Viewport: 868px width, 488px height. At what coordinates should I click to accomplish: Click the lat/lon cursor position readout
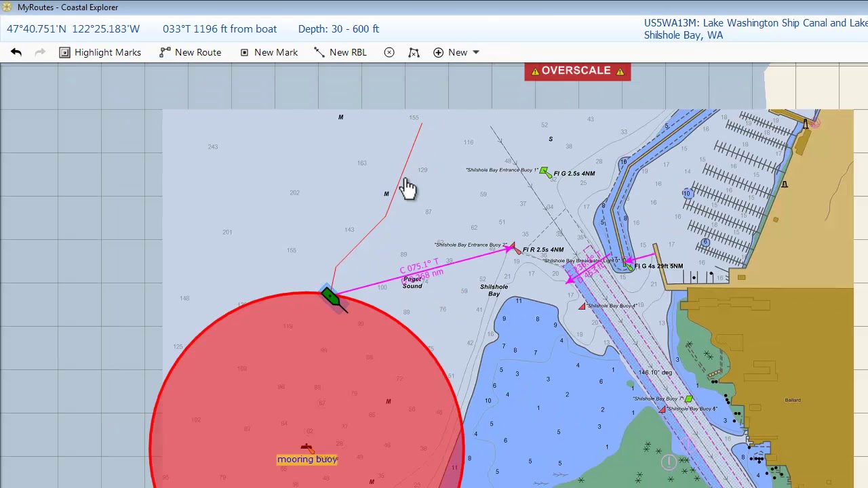(73, 29)
